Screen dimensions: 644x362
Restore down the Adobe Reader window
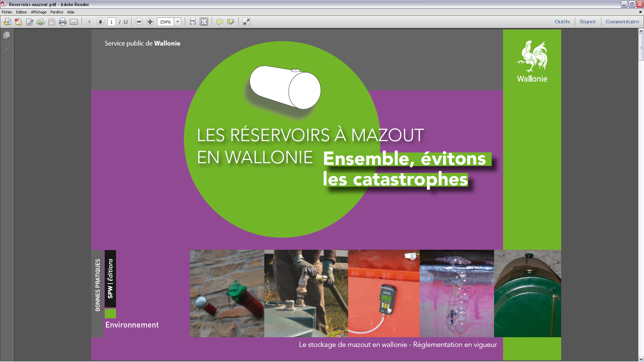pyautogui.click(x=632, y=4)
